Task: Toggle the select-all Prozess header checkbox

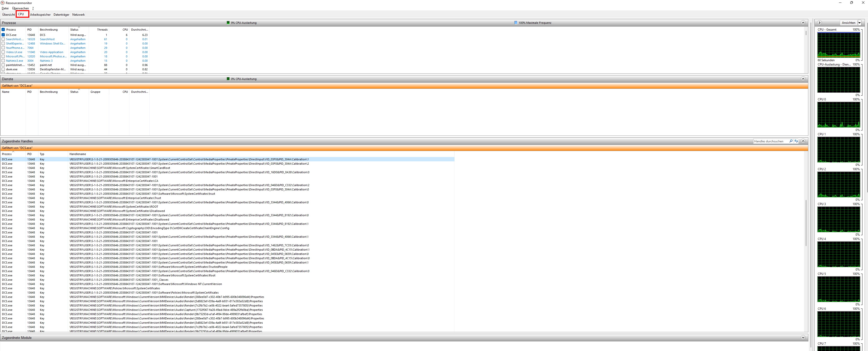Action: tap(3, 30)
